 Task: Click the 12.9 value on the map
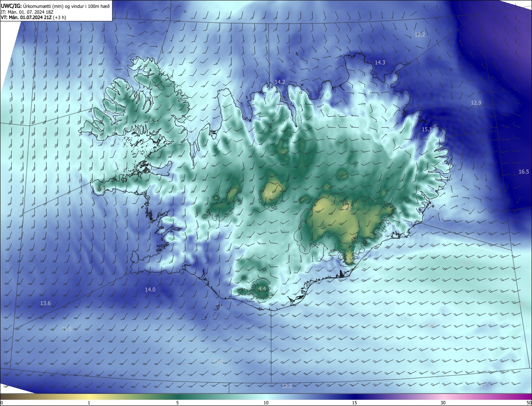476,103
